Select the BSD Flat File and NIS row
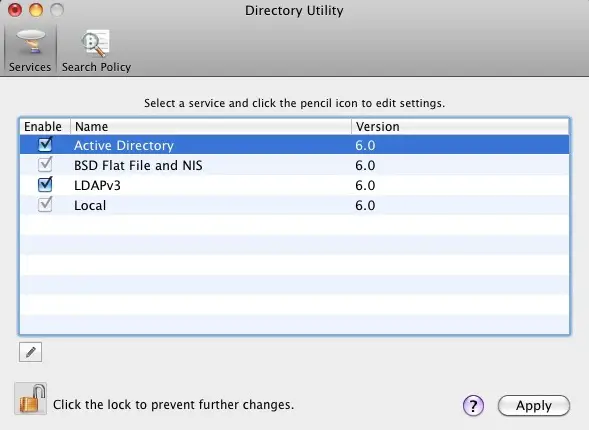The image size is (589, 430). (x=294, y=165)
